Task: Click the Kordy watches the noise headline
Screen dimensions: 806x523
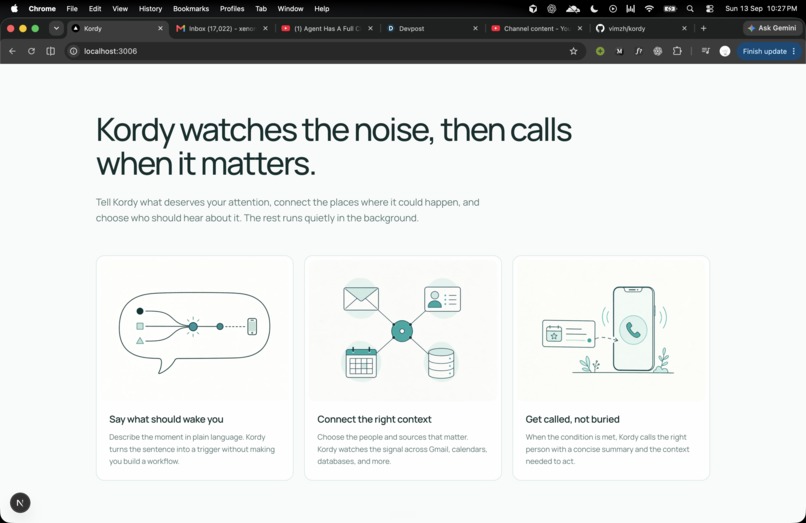Action: click(x=334, y=147)
